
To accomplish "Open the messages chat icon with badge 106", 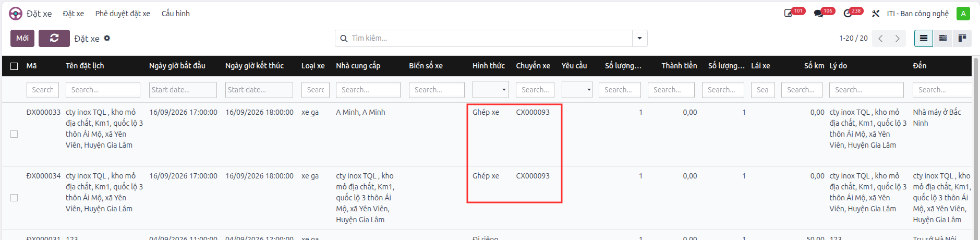I will [818, 14].
